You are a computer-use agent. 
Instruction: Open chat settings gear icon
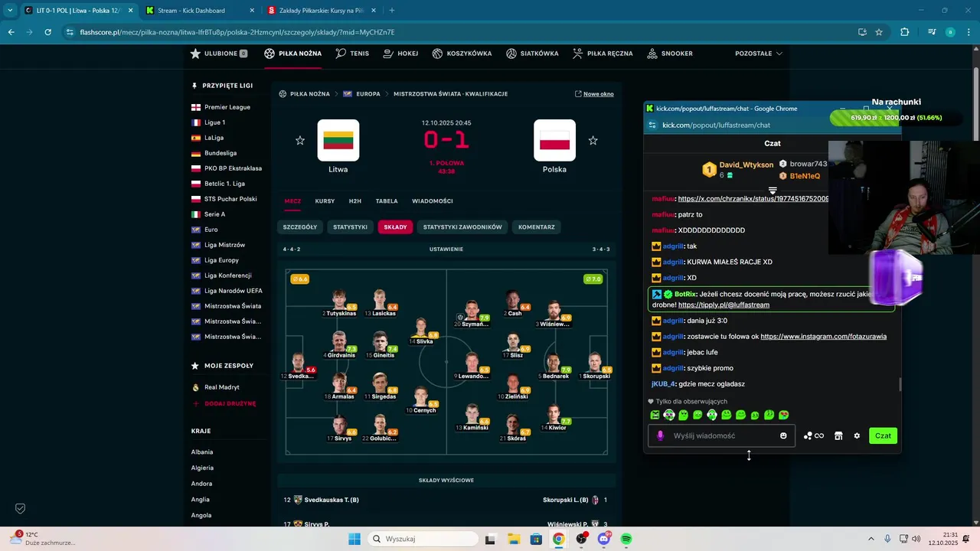(857, 435)
